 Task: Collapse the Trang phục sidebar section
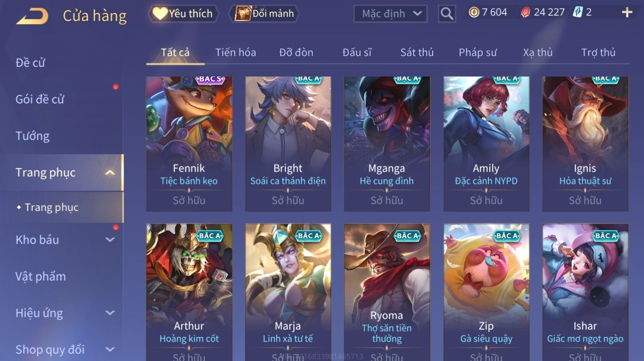[110, 173]
